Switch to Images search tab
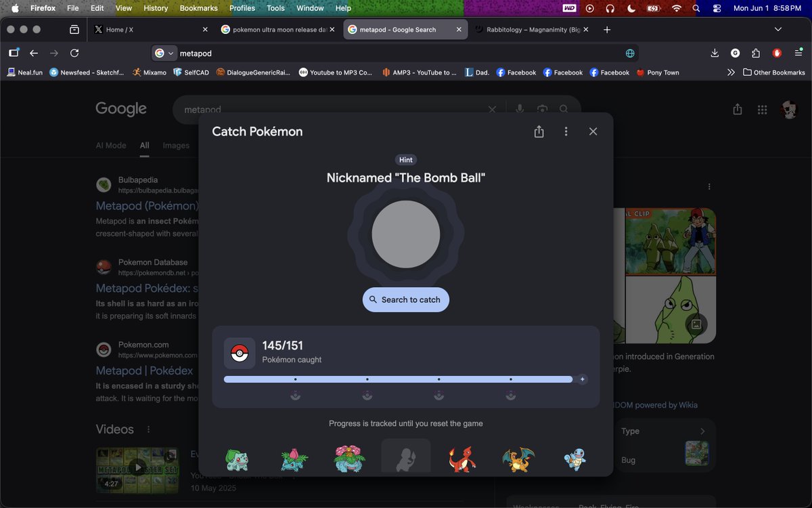 (x=176, y=145)
